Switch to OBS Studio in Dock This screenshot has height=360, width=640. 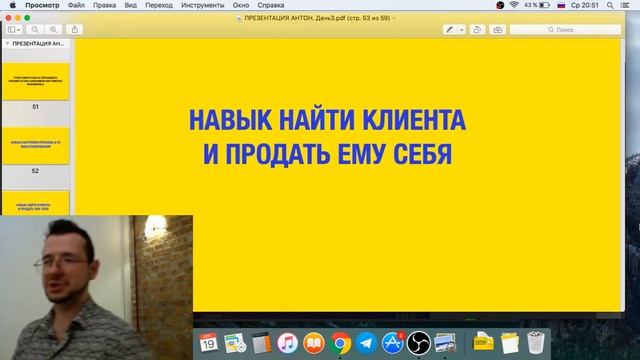tap(419, 343)
